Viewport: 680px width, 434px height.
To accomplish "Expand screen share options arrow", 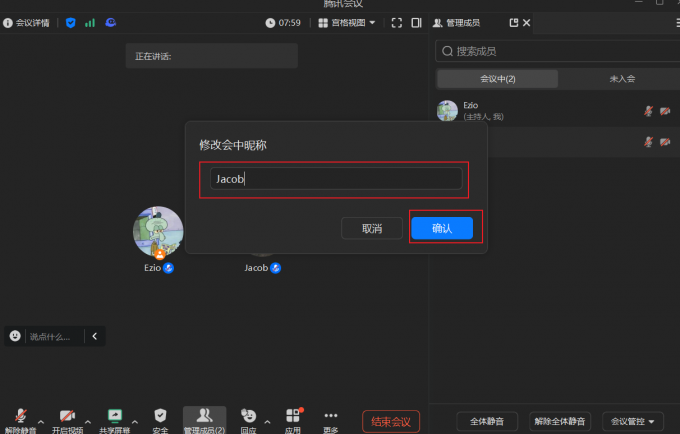I will tap(135, 421).
